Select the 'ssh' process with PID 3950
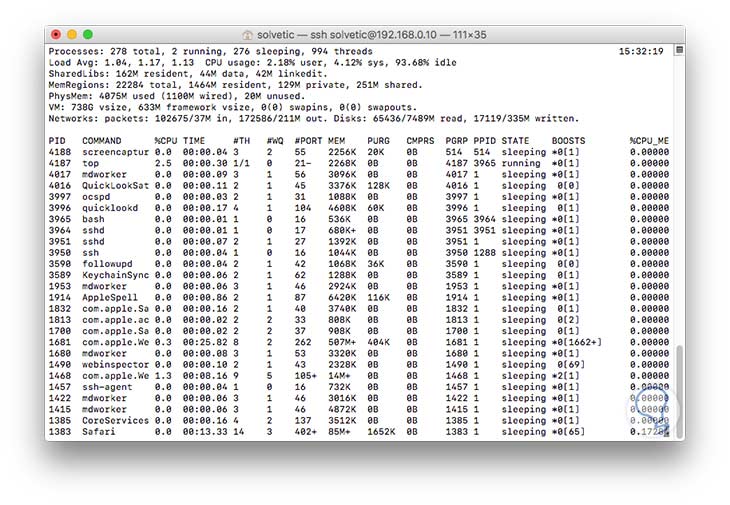The height and width of the screenshot is (505, 730). click(x=90, y=253)
